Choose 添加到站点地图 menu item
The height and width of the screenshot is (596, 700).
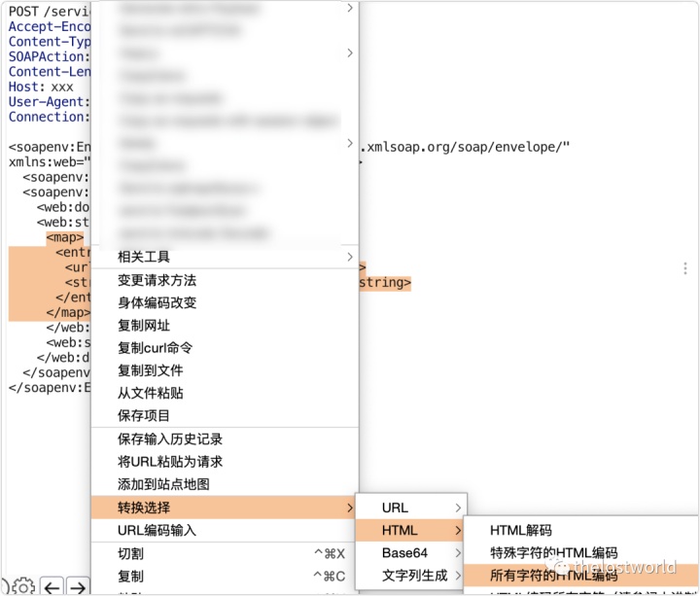(225, 484)
